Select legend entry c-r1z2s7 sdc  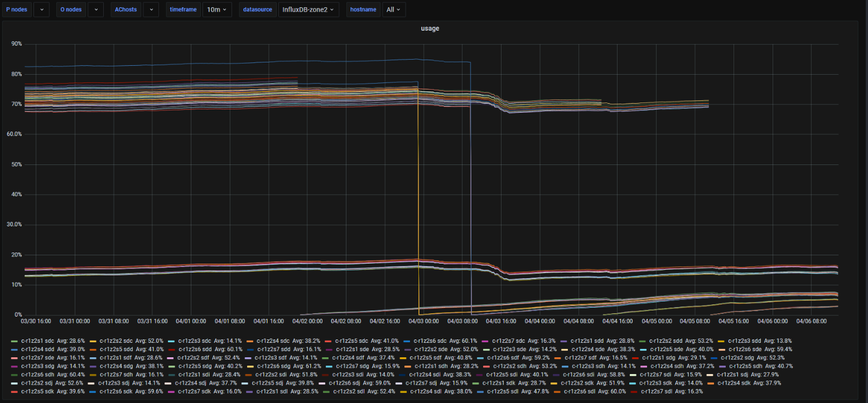click(x=509, y=341)
